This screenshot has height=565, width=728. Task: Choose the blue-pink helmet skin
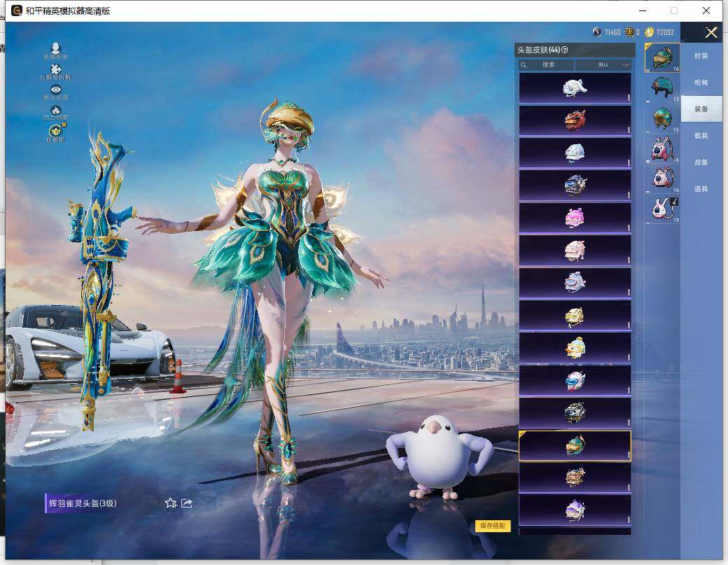(x=575, y=283)
